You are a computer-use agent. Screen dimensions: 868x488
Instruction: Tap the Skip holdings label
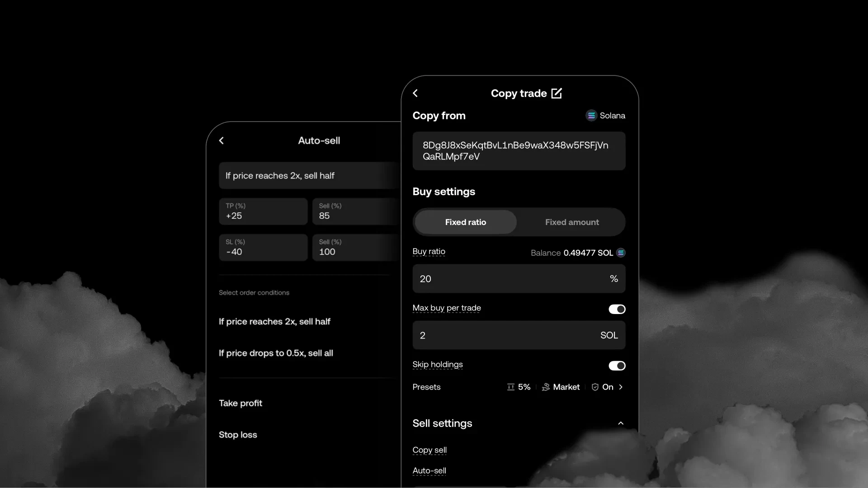coord(438,364)
